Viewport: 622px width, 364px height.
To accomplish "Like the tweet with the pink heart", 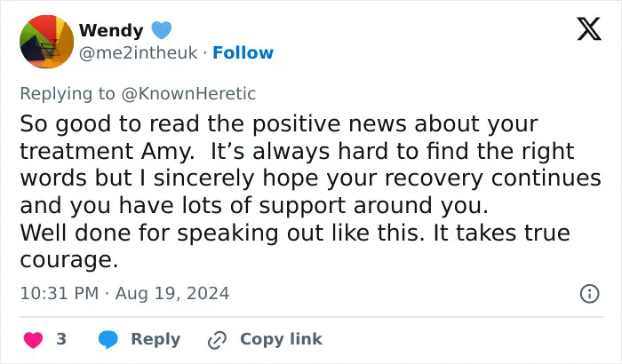I will pos(34,340).
